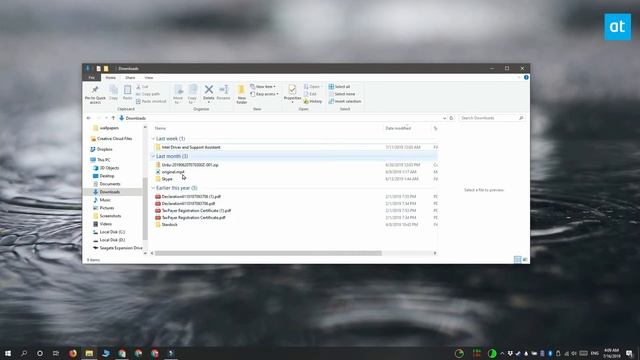Click Copy path in the Clipboard group

tap(148, 94)
